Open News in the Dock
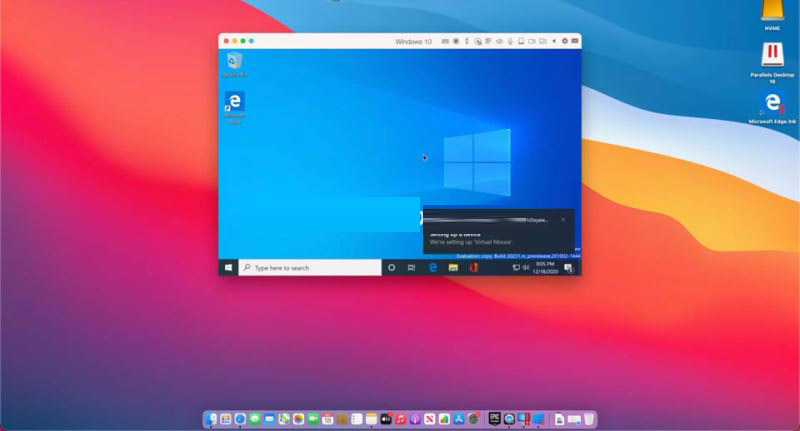Viewport: 800px width, 431px height. pyautogui.click(x=430, y=419)
